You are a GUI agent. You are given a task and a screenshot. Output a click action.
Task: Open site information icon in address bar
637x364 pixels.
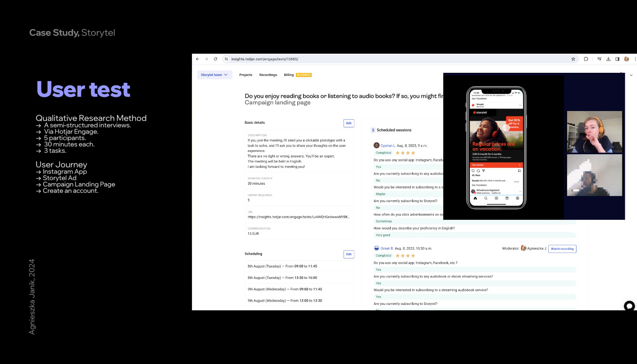[x=226, y=59]
